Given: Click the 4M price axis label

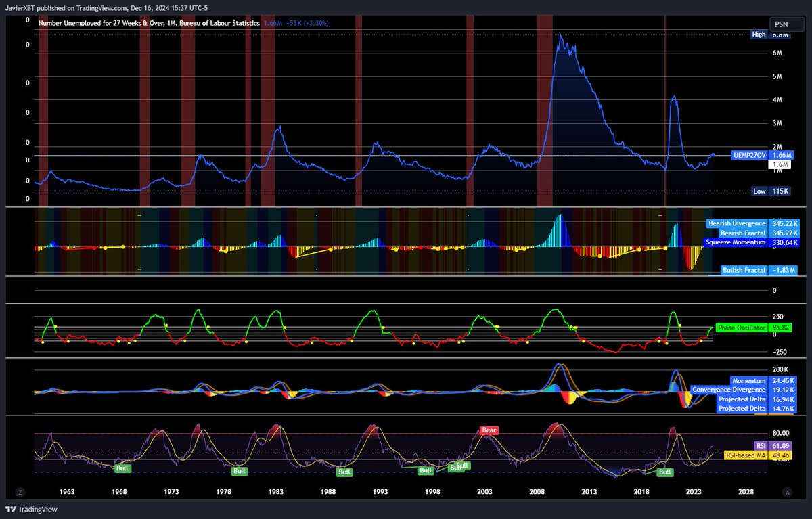Looking at the screenshot, I should (x=777, y=100).
